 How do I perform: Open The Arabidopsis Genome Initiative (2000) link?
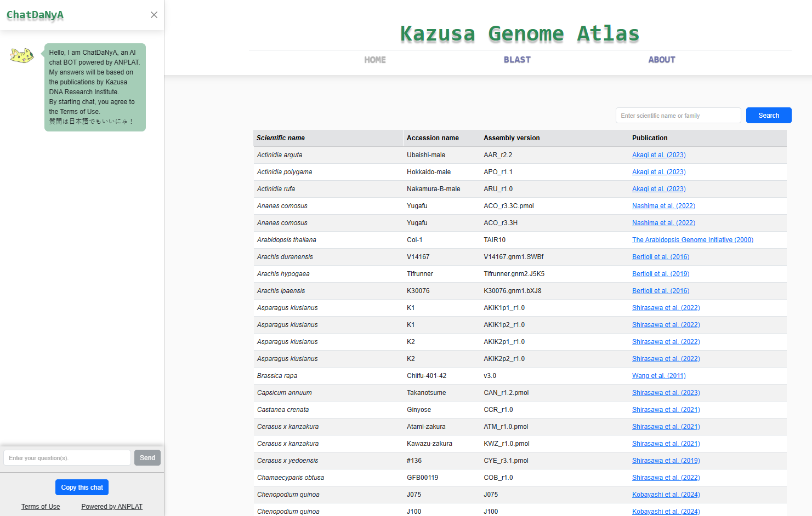[x=692, y=240]
